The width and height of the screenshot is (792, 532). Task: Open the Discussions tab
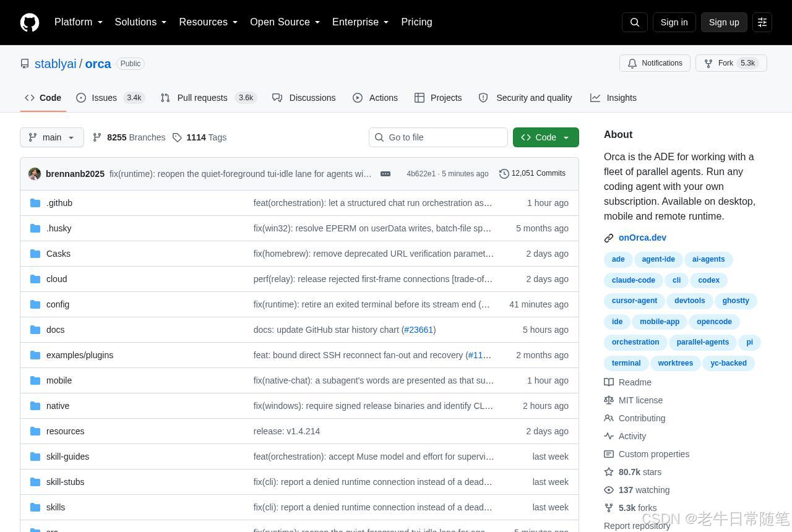click(x=304, y=98)
